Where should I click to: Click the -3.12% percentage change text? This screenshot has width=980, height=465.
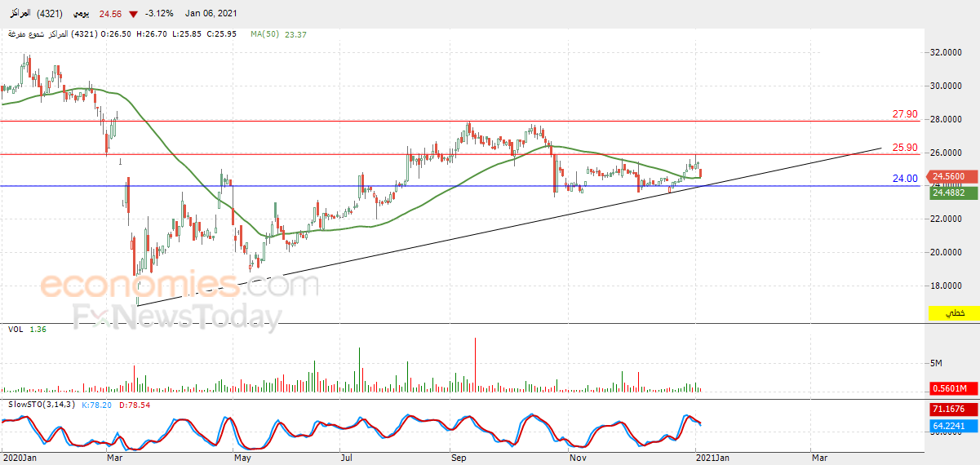[158, 15]
